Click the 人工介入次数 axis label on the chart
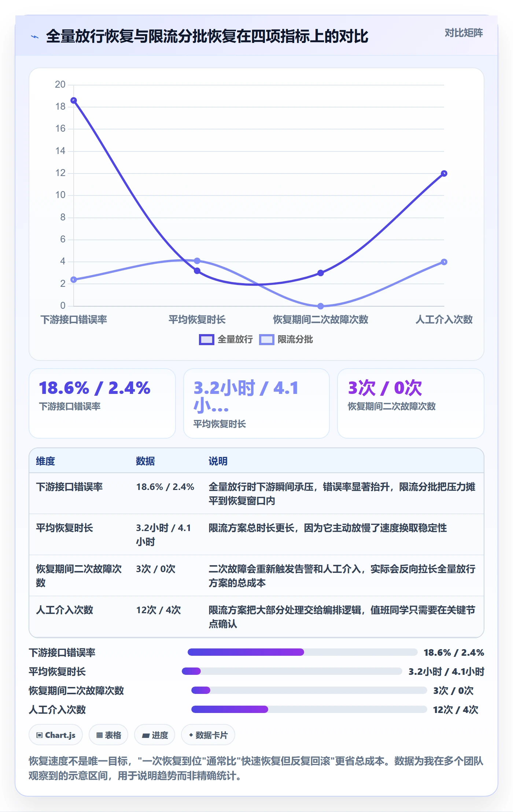 pos(444,319)
